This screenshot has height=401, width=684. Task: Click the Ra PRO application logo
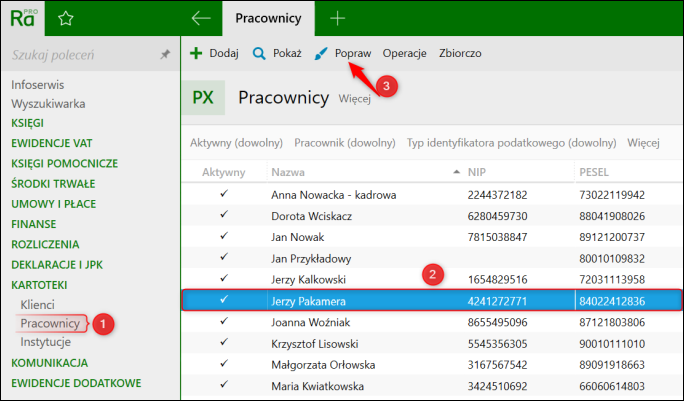click(x=24, y=17)
